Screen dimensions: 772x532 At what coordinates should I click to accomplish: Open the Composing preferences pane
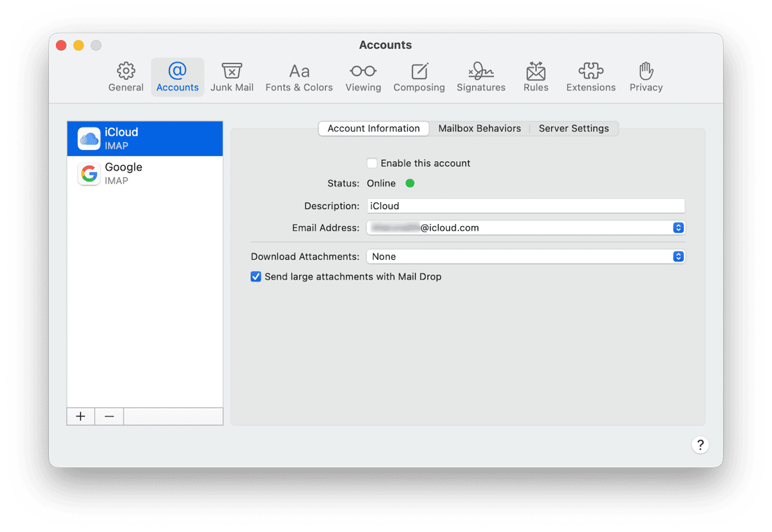pyautogui.click(x=419, y=77)
